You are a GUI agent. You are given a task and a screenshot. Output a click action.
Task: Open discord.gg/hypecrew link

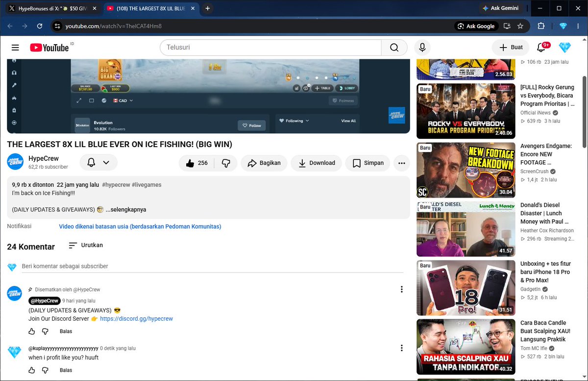(136, 319)
